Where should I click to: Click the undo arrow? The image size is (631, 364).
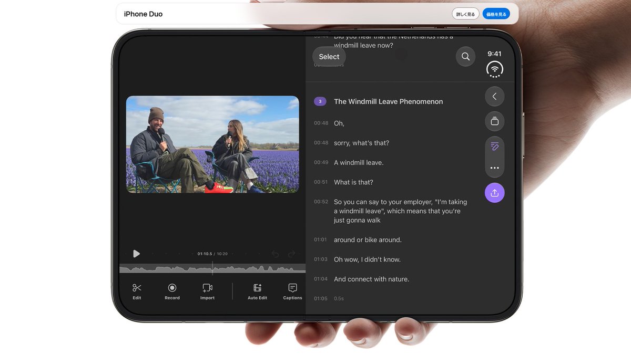coord(275,254)
